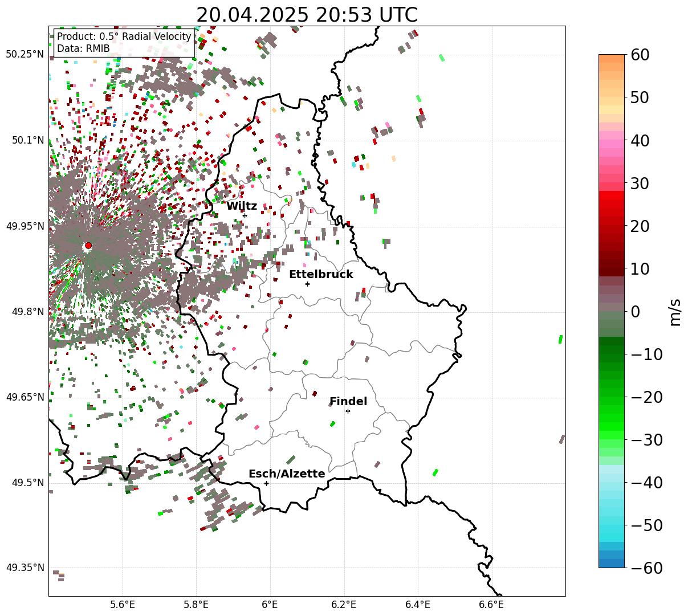Click the orange 60 m/s colorbar band
The width and height of the screenshot is (688, 616).
tap(612, 58)
